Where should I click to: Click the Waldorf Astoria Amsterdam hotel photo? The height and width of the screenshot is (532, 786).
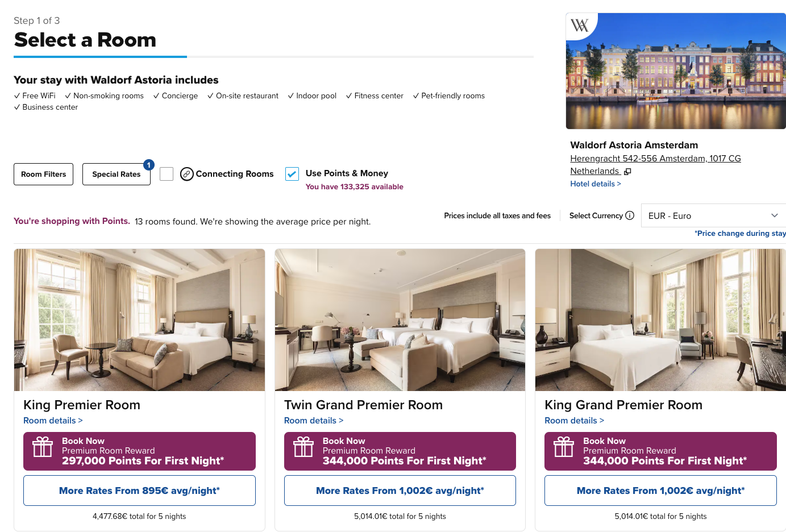click(x=676, y=71)
